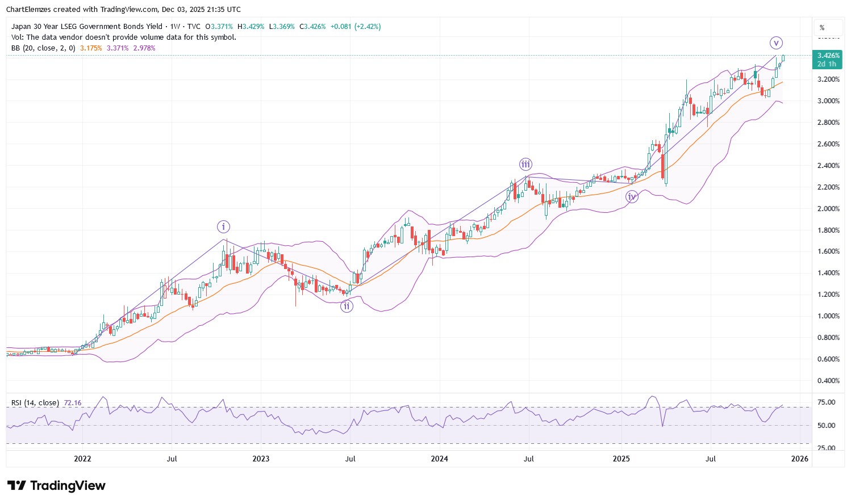Select the RSI (14, close) indicator legend
Image resolution: width=851 pixels, height=504 pixels.
35,403
